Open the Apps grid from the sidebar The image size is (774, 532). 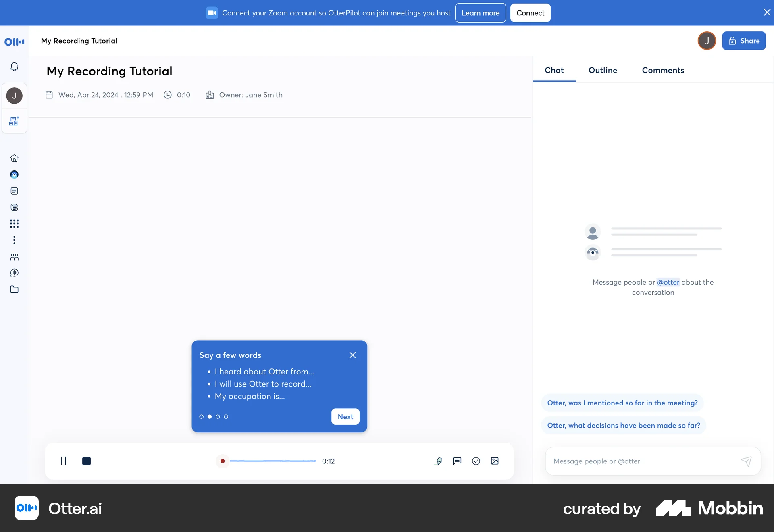coord(14,224)
